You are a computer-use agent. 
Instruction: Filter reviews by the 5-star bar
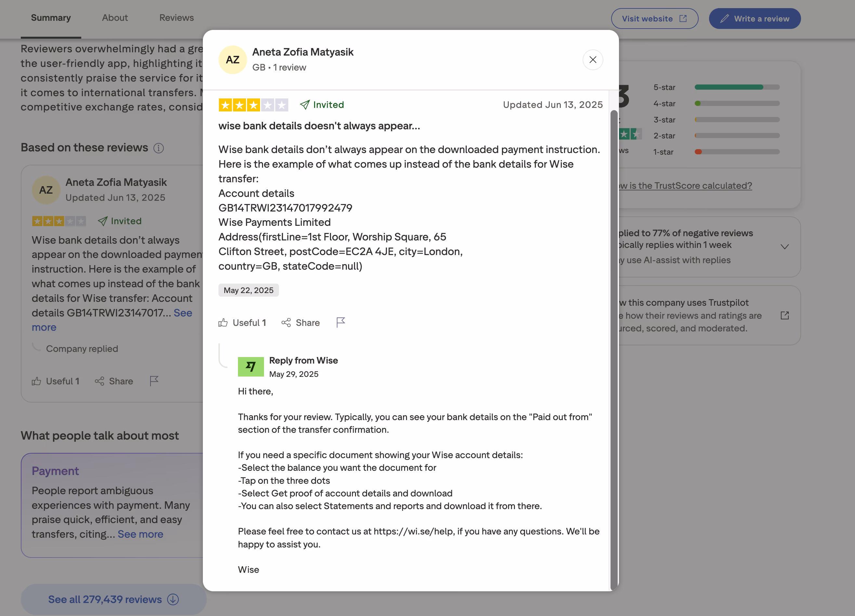716,87
